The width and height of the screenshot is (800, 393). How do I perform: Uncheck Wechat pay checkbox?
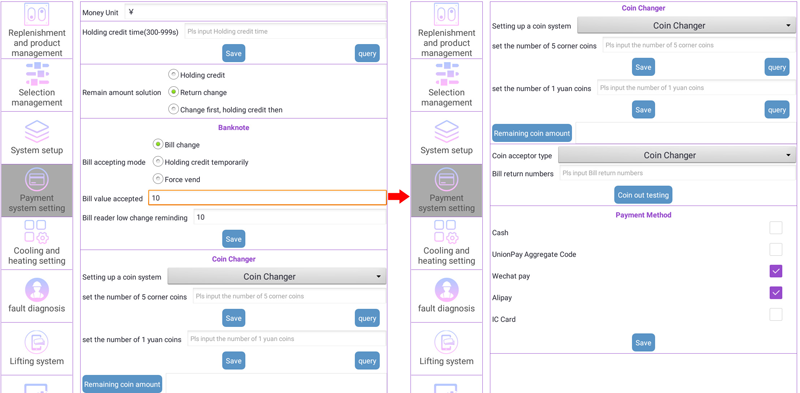coord(776,271)
